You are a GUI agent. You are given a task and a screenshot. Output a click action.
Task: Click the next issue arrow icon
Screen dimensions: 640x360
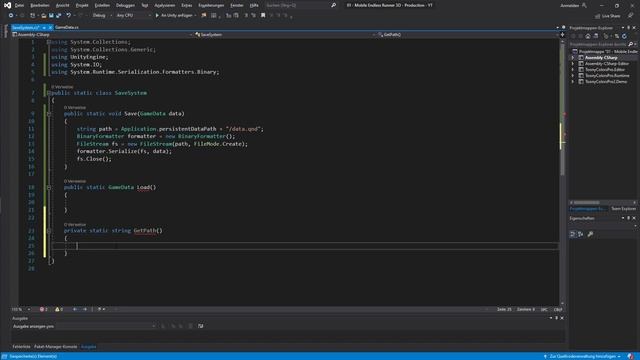[x=85, y=309]
